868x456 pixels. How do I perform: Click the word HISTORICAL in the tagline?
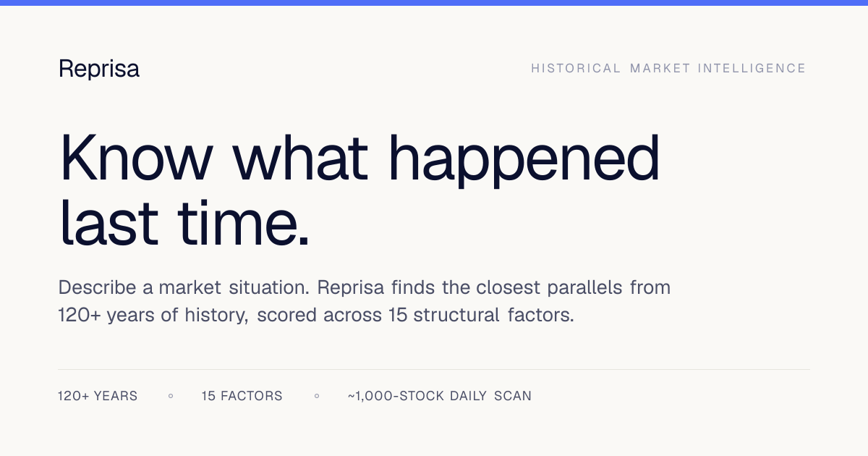[x=576, y=68]
